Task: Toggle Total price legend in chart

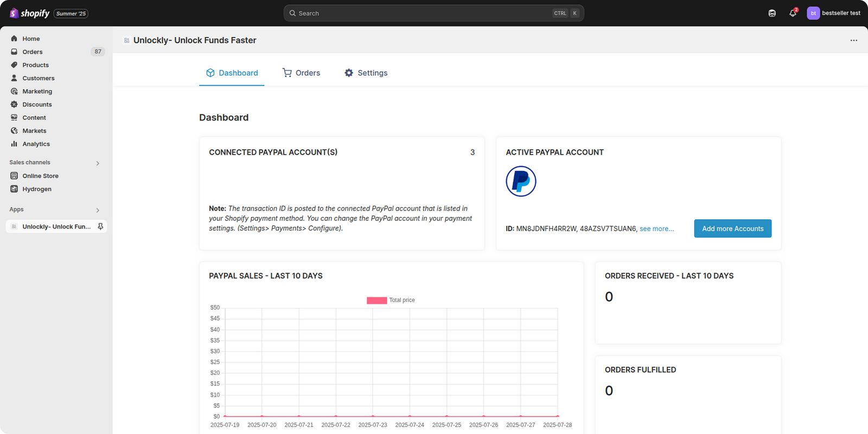Action: coord(391,300)
